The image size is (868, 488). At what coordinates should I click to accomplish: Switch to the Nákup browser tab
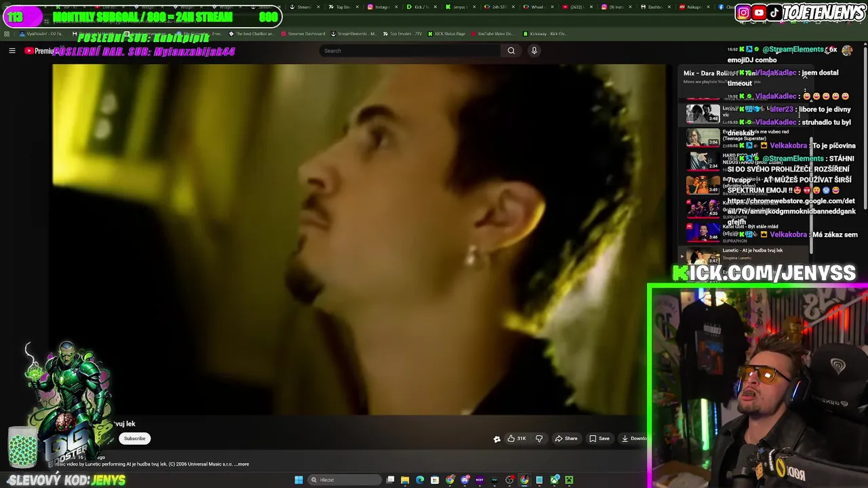pyautogui.click(x=693, y=7)
